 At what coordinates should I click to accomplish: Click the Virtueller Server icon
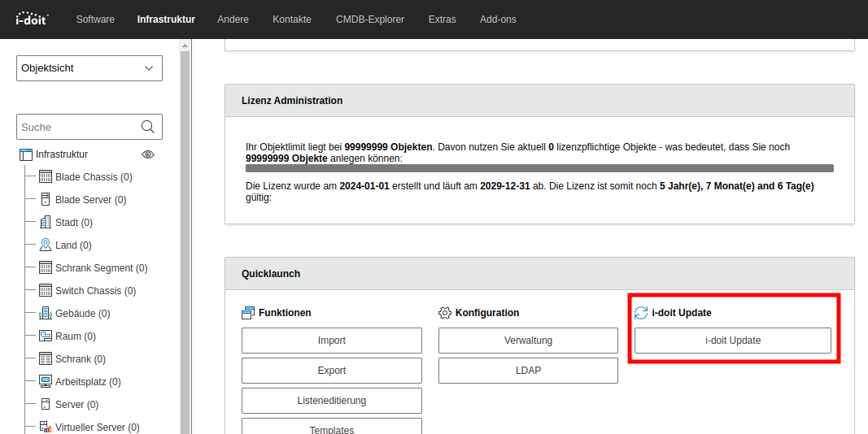[46, 427]
